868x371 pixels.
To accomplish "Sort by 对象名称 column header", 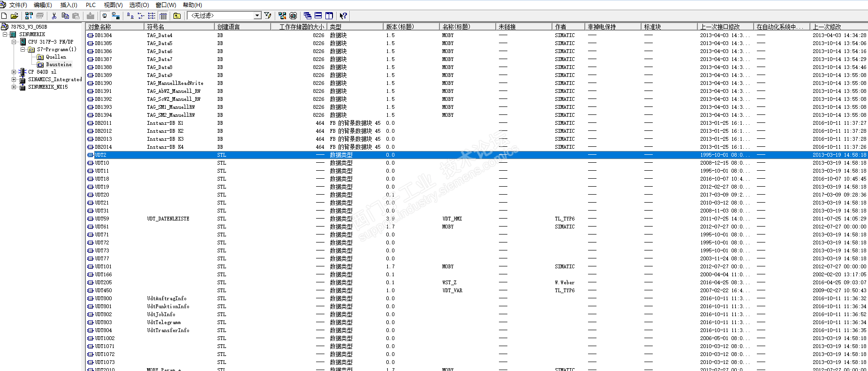I will coord(115,27).
